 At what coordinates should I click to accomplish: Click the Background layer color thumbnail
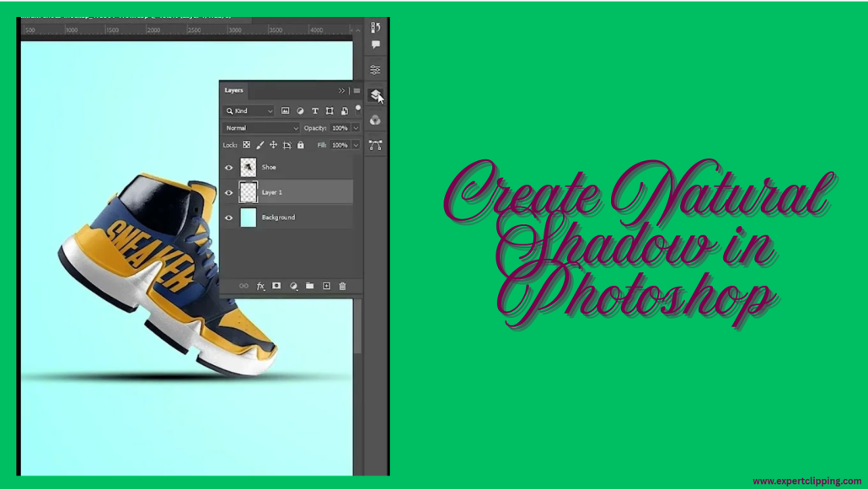[x=248, y=218]
